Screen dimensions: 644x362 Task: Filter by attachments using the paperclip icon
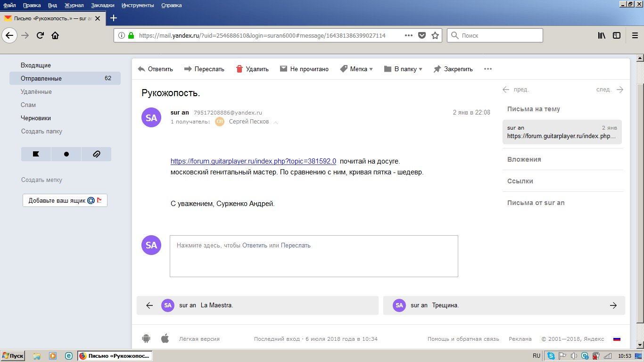[96, 154]
